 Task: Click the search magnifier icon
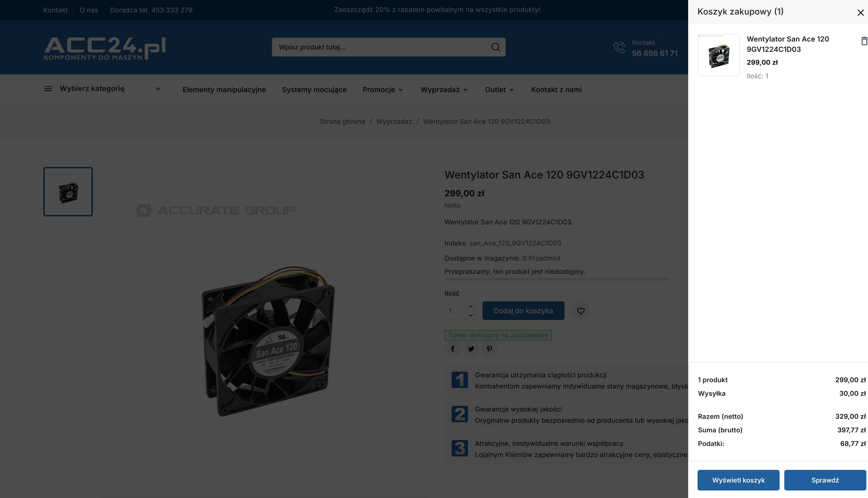496,47
